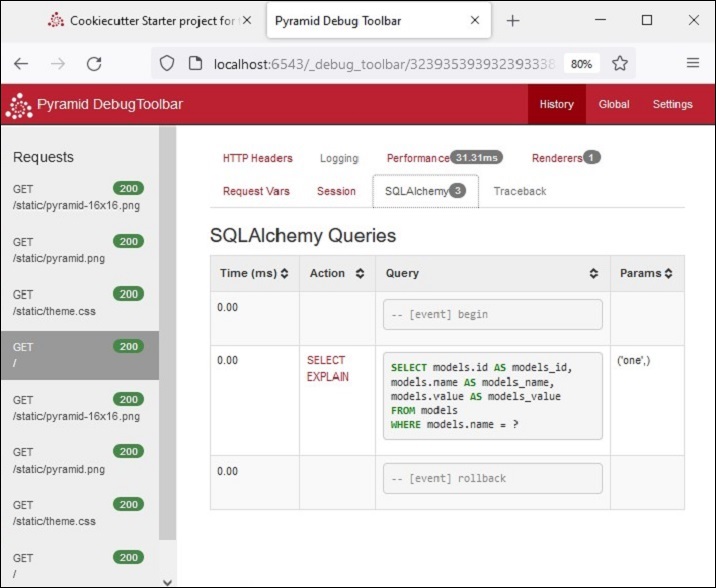Image resolution: width=716 pixels, height=588 pixels.
Task: Click the EXPLAIN link for the query
Action: [x=328, y=377]
